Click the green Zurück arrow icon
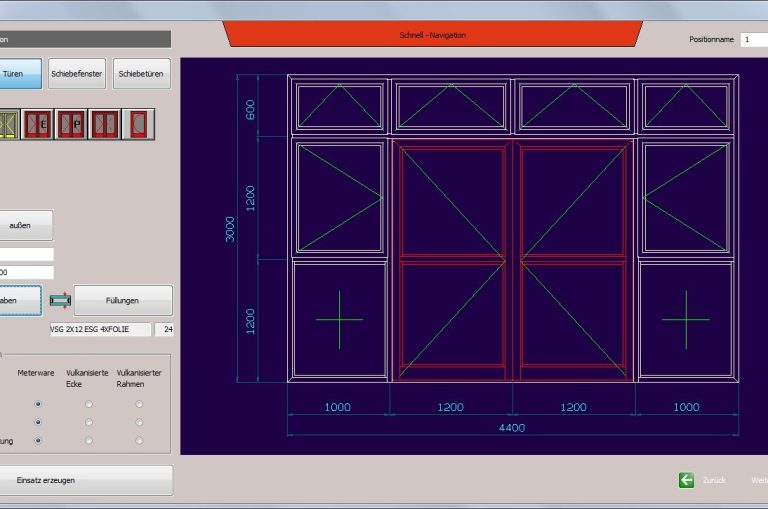 pyautogui.click(x=686, y=480)
